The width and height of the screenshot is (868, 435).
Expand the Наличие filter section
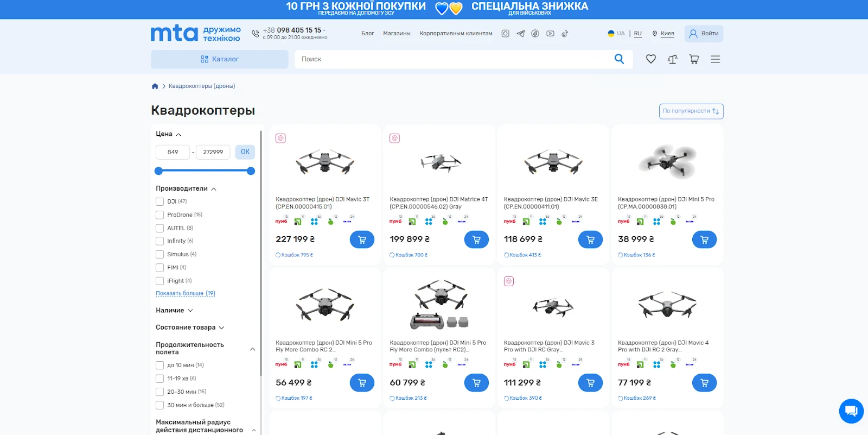tap(174, 311)
